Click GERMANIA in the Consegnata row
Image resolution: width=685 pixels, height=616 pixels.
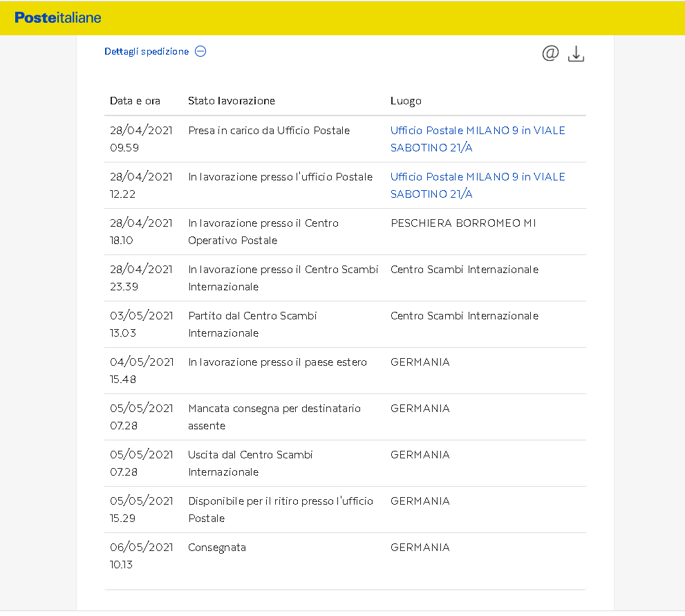coord(420,548)
